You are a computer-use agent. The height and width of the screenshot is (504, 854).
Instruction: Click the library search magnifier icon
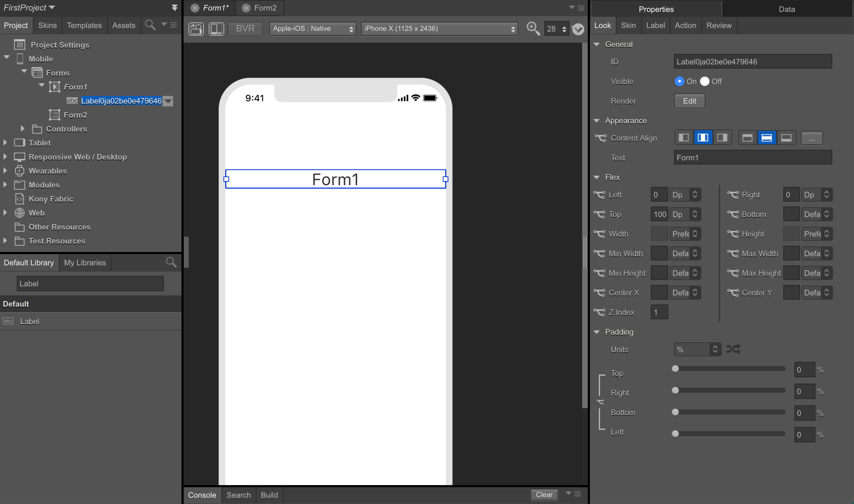coord(171,262)
